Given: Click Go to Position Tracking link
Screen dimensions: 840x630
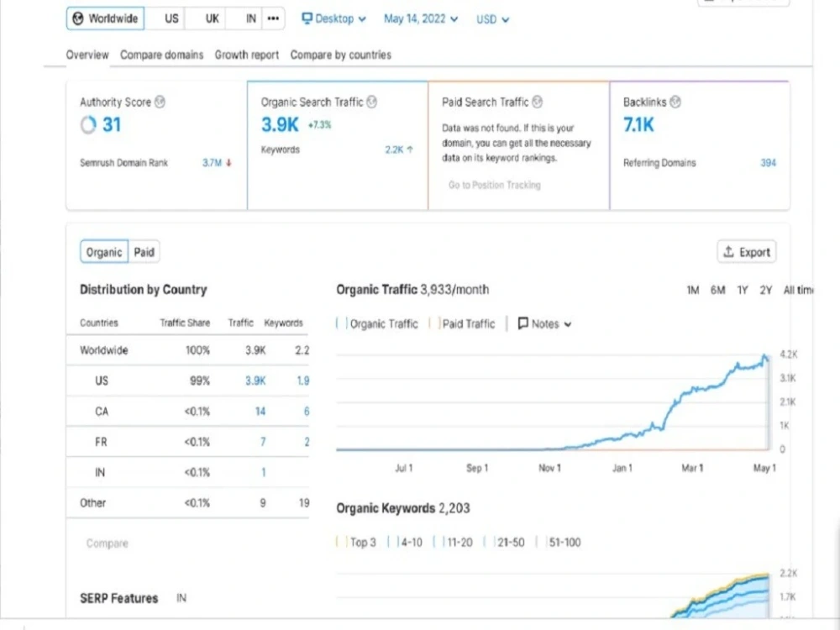Looking at the screenshot, I should click(495, 185).
